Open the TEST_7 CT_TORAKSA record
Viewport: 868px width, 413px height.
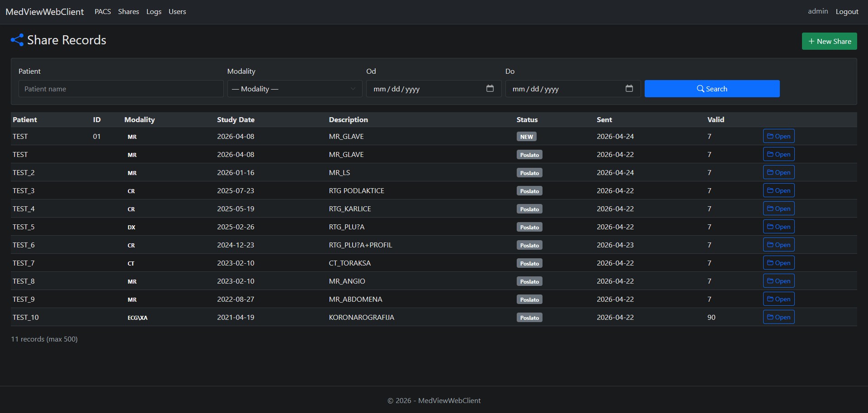[778, 263]
